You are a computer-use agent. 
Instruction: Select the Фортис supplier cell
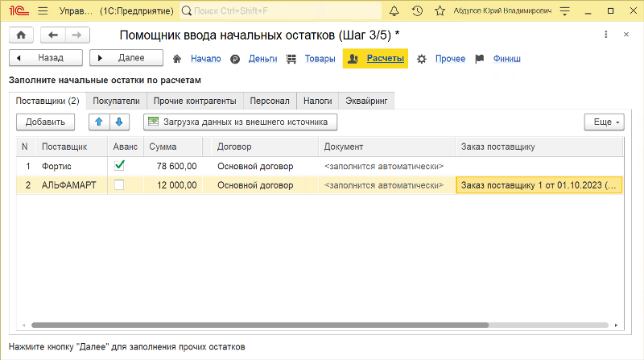tap(72, 166)
